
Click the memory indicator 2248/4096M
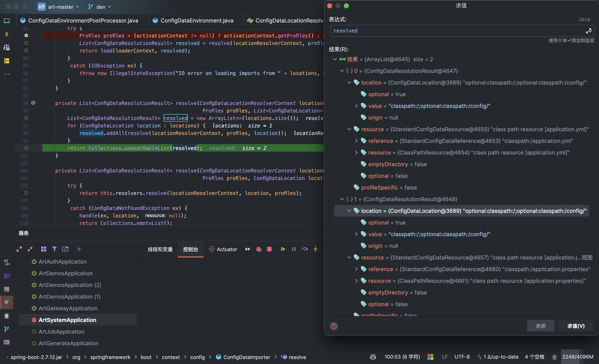tap(577, 357)
